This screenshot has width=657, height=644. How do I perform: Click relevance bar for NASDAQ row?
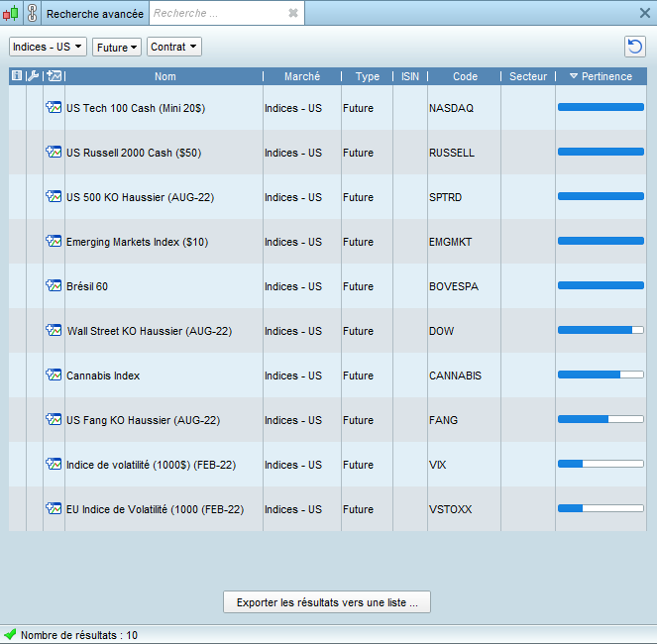coord(601,107)
